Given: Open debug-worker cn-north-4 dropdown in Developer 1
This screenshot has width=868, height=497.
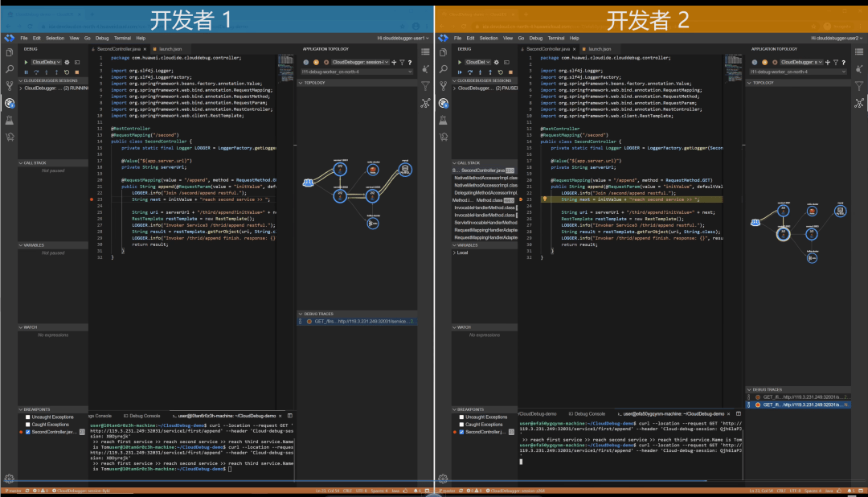Looking at the screenshot, I should click(357, 72).
